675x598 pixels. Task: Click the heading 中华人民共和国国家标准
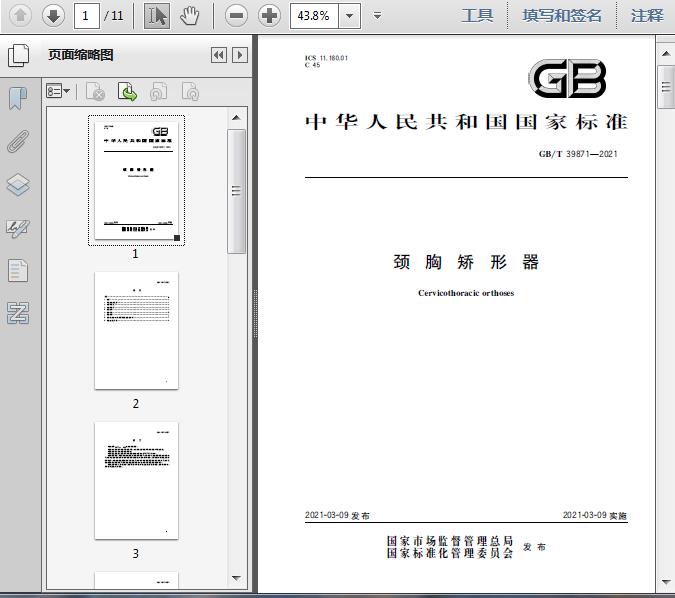click(x=466, y=122)
